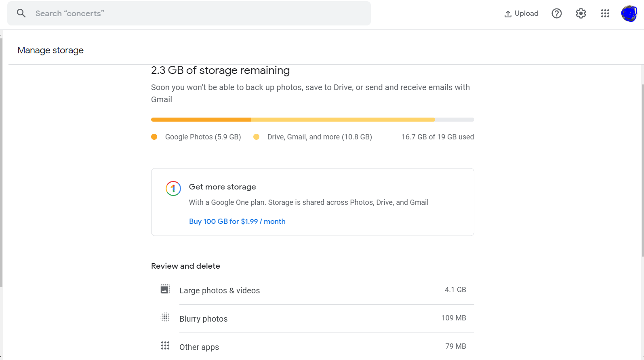Click the Google Photos orange legend dot
Viewport: 644px width, 360px height.
pos(154,137)
